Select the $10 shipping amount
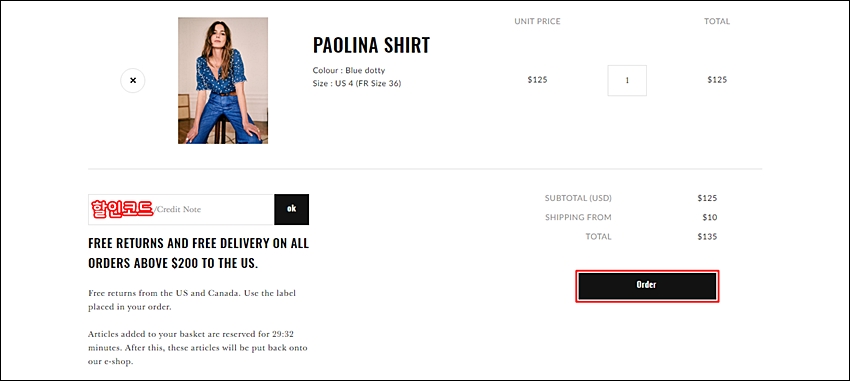 click(x=710, y=217)
